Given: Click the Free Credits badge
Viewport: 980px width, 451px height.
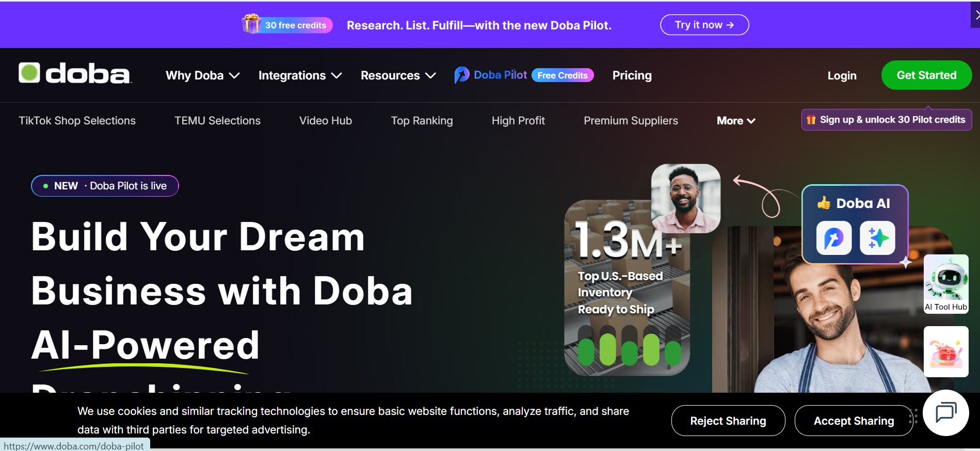Looking at the screenshot, I should [563, 75].
